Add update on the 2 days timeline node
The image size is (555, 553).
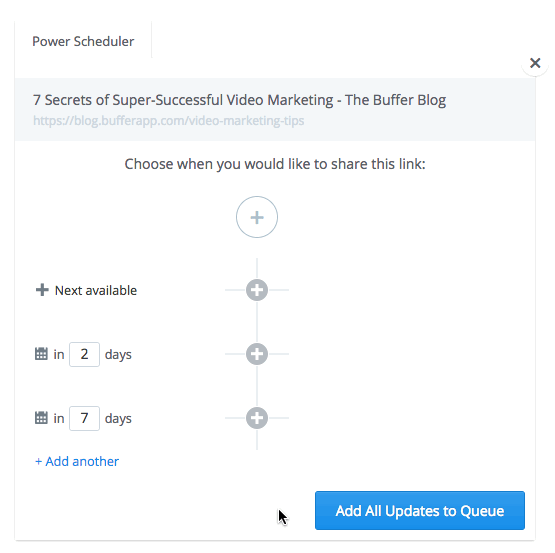(257, 354)
